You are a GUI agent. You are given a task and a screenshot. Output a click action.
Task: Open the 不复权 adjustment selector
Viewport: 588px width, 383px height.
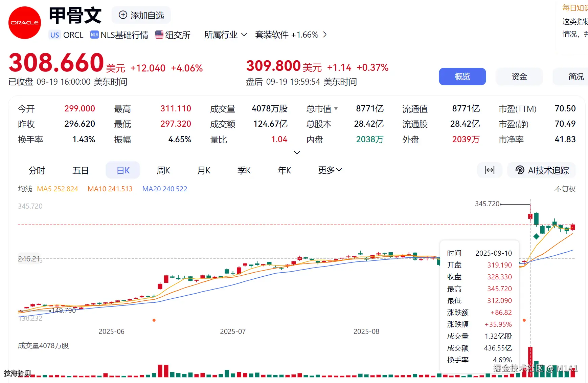tap(565, 189)
